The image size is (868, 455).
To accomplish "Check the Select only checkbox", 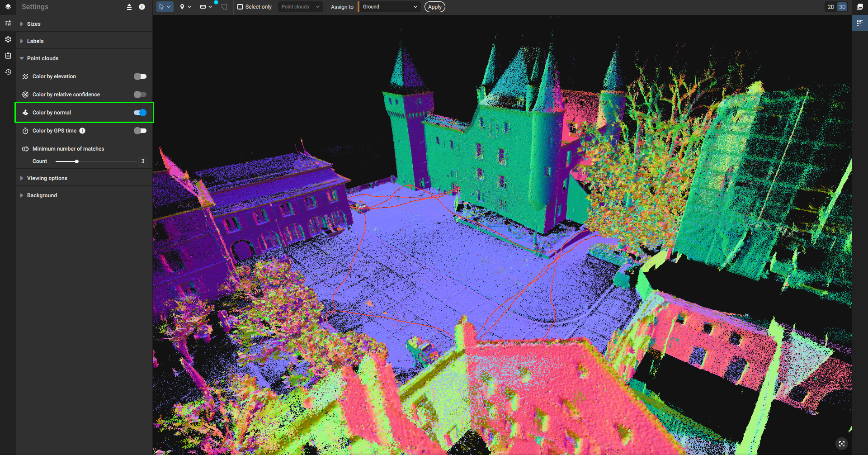I will click(240, 7).
